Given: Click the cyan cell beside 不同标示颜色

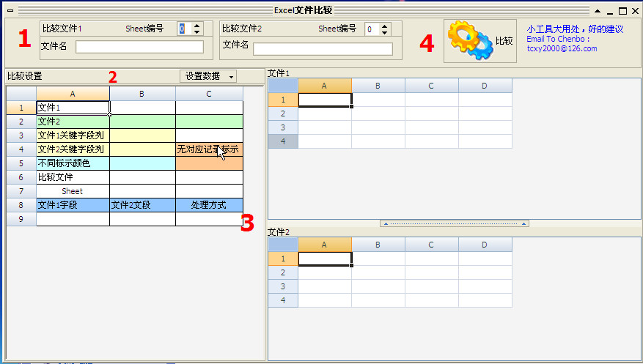Looking at the screenshot, I should click(142, 163).
